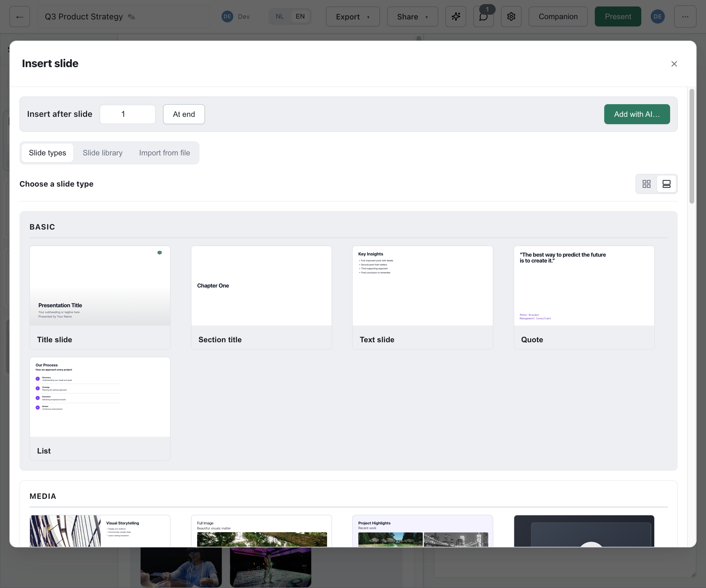This screenshot has width=706, height=588.
Task: Expand the Export dropdown
Action: [x=353, y=16]
